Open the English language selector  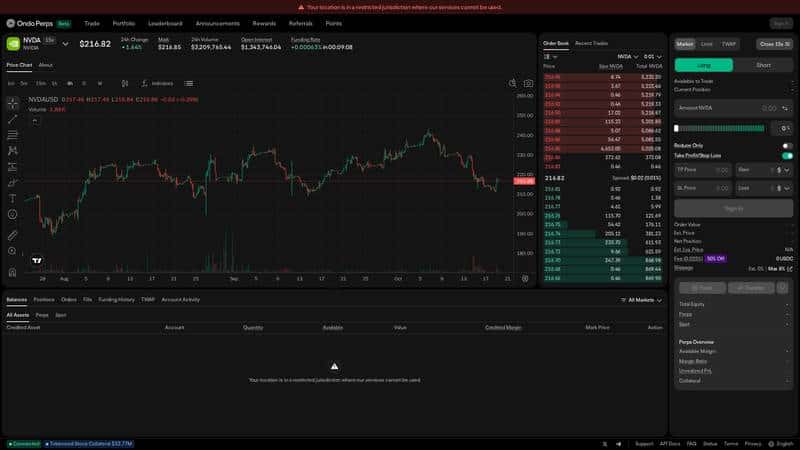pyautogui.click(x=781, y=444)
